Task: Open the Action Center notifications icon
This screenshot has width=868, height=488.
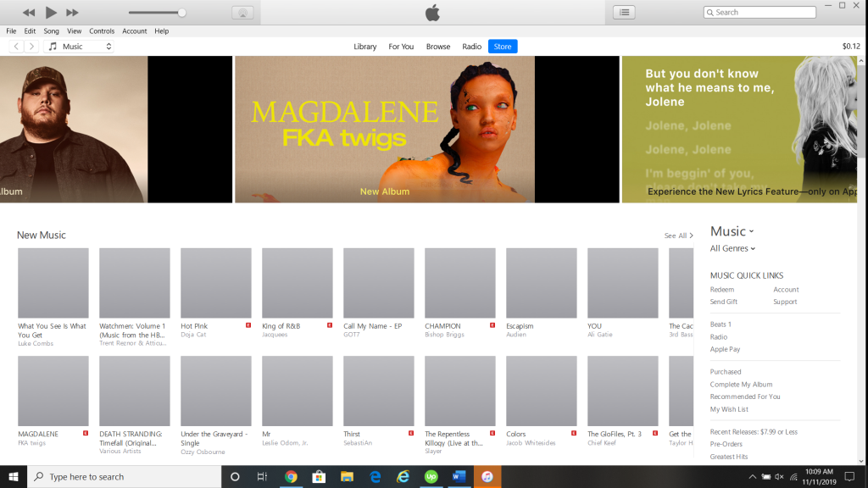Action: tap(849, 476)
